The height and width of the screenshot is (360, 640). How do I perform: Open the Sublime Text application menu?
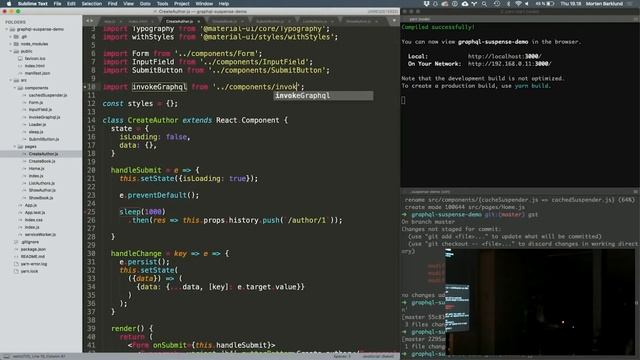(32, 4)
